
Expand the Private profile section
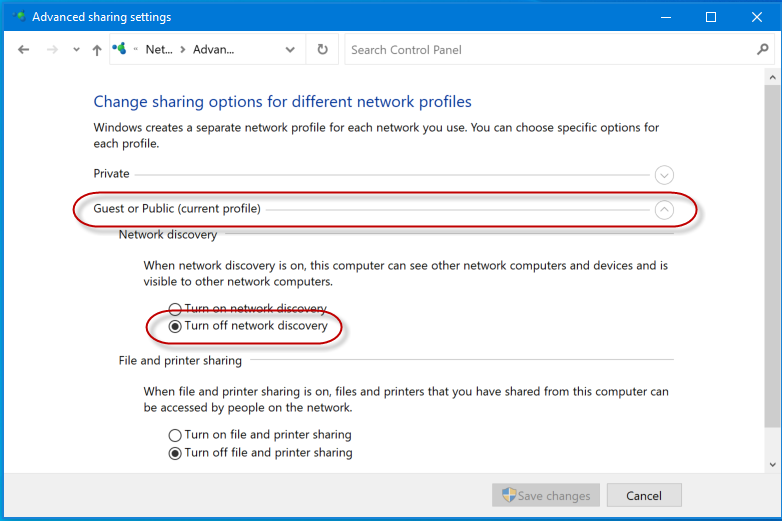point(664,175)
